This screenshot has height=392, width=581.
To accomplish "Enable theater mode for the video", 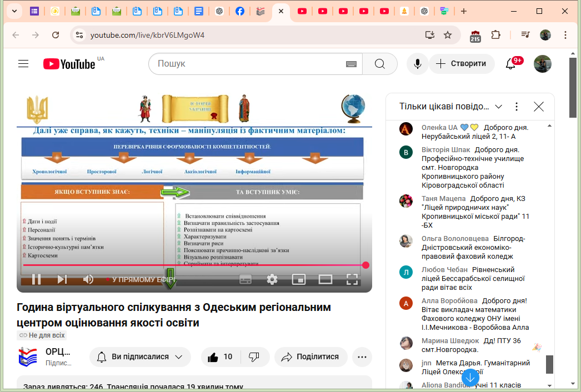I will pyautogui.click(x=325, y=279).
